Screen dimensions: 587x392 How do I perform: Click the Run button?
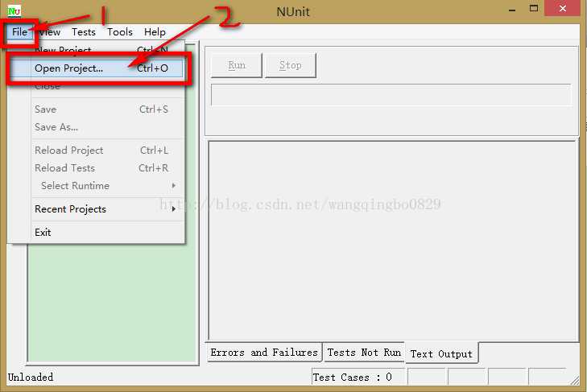pos(236,65)
